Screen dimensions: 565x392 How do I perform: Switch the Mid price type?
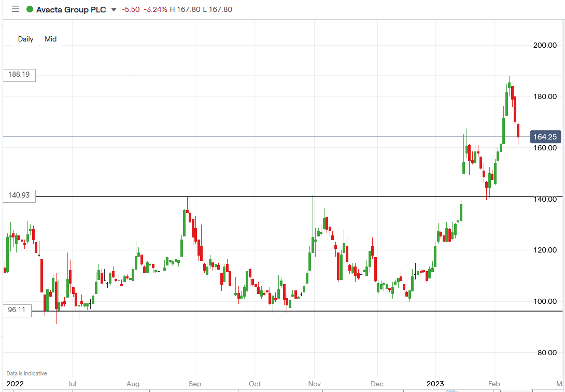pos(50,39)
